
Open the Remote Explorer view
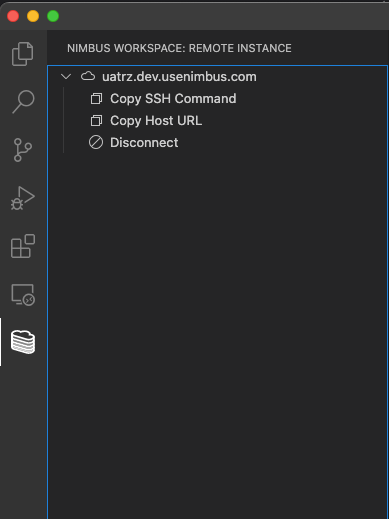click(x=23, y=295)
